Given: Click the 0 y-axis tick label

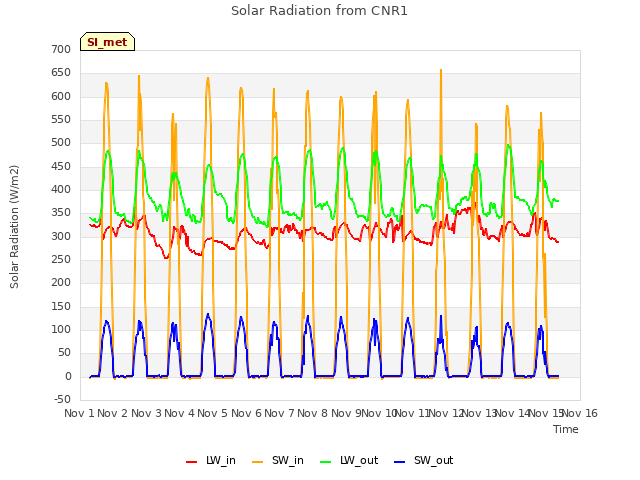Looking at the screenshot, I should coord(68,377).
